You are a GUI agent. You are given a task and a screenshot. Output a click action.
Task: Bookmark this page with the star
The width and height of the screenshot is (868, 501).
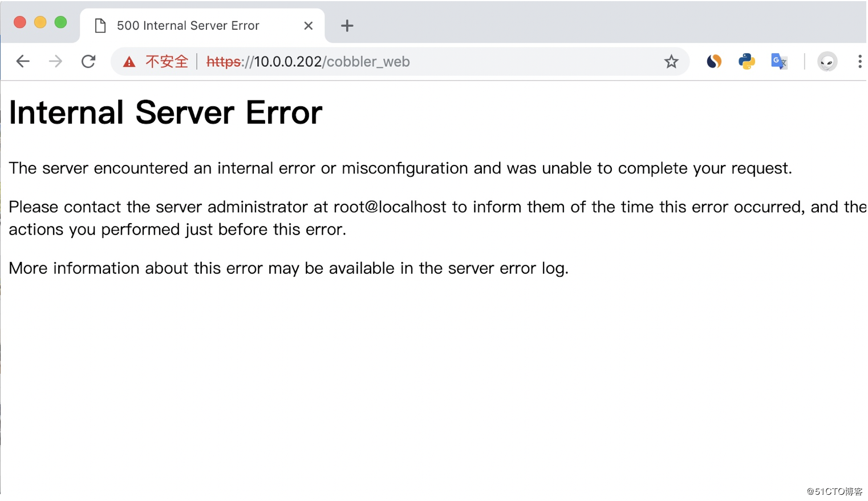pos(671,62)
